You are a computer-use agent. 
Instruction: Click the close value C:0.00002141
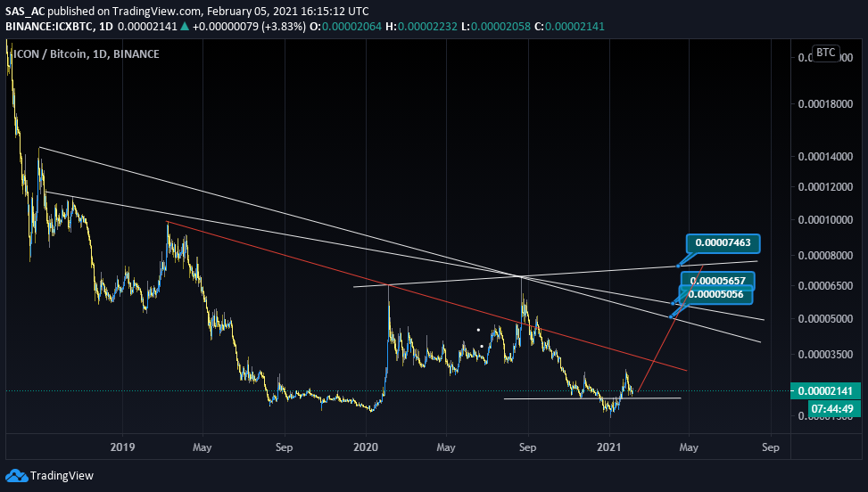click(569, 27)
